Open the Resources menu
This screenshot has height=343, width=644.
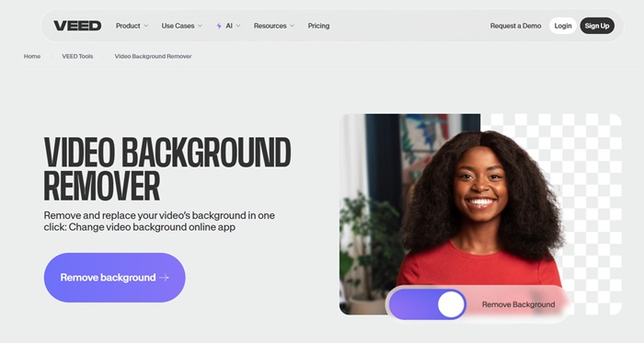(x=270, y=26)
